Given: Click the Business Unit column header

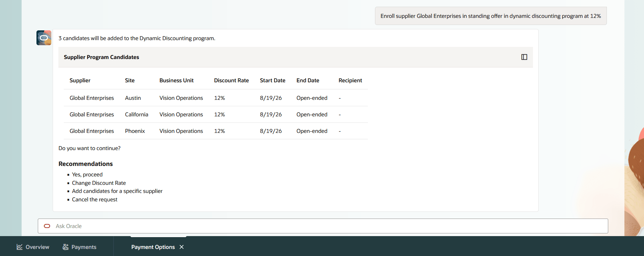Looking at the screenshot, I should coord(177,80).
